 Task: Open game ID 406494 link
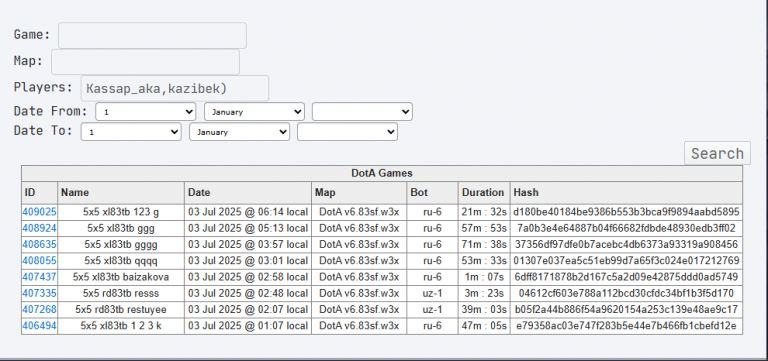click(x=39, y=326)
